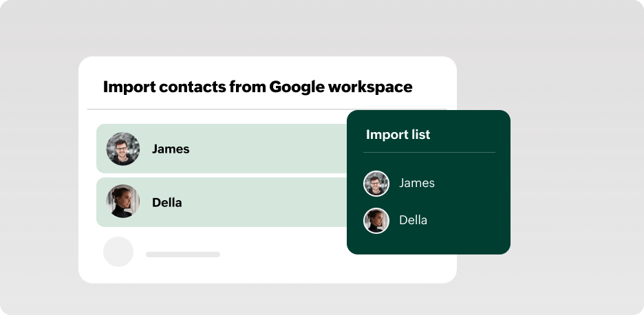The width and height of the screenshot is (644, 315).
Task: Click the Della name in the Import list
Action: coord(413,220)
